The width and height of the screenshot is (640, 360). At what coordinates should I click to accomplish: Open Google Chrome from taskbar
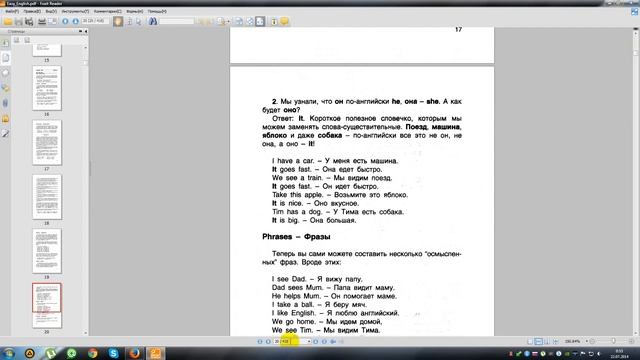coord(93,353)
